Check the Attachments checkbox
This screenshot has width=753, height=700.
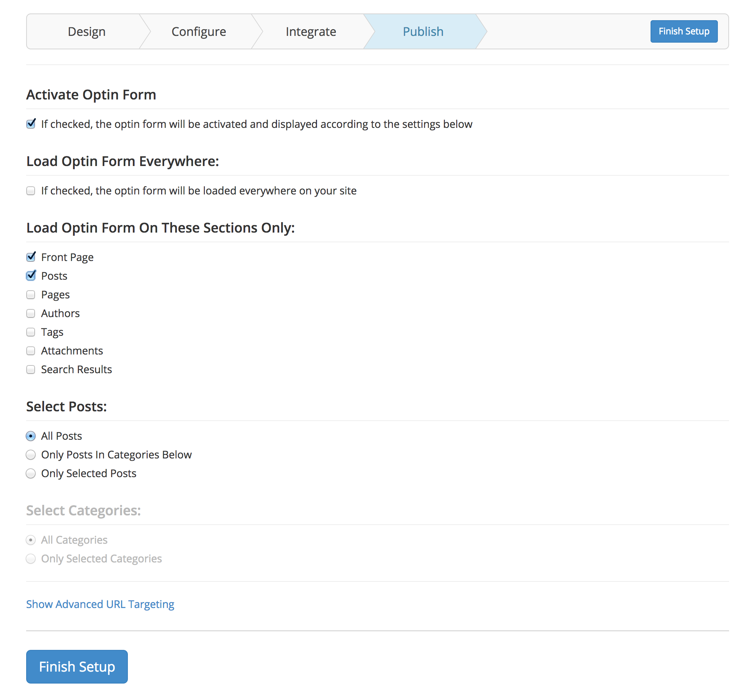tap(31, 351)
